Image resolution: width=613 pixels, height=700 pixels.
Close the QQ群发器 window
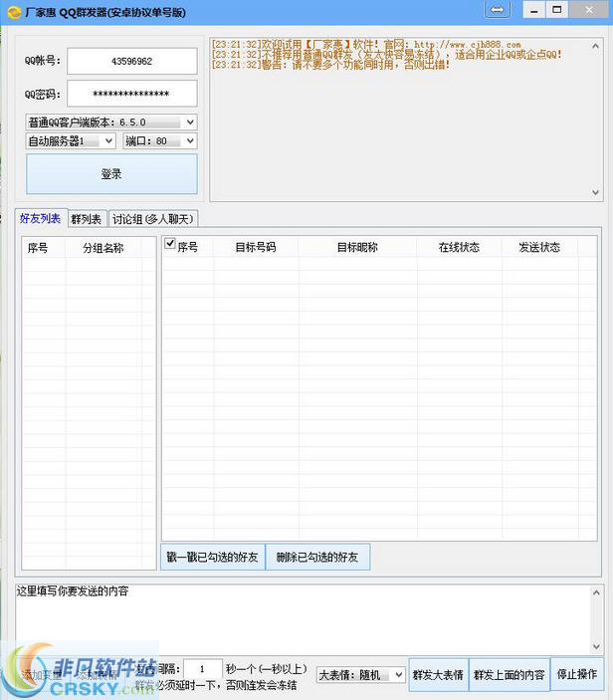coord(589,10)
